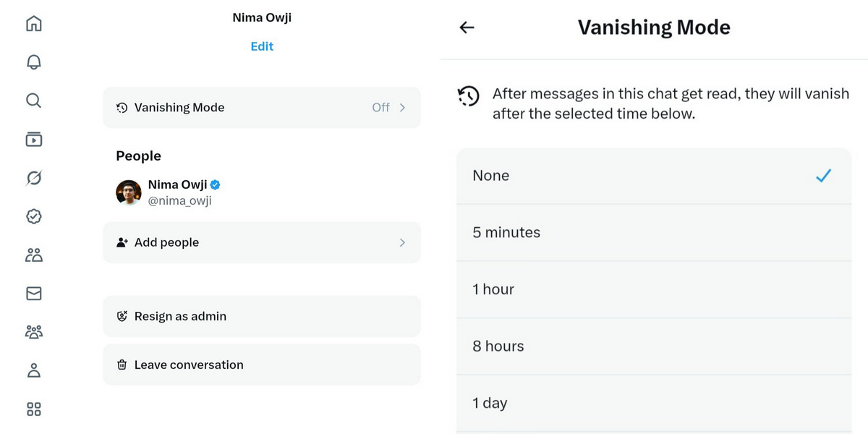Open the Verified badge sidebar icon
The height and width of the screenshot is (434, 868).
(33, 216)
